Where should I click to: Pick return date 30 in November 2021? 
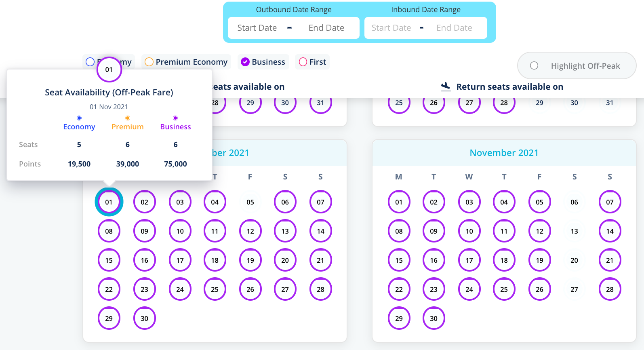(434, 318)
